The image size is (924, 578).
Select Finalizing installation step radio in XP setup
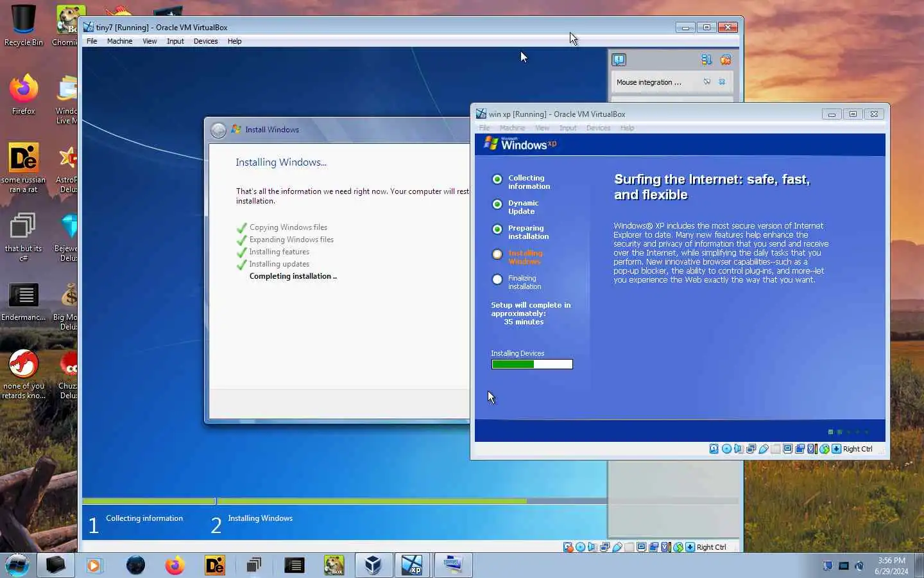(x=497, y=279)
